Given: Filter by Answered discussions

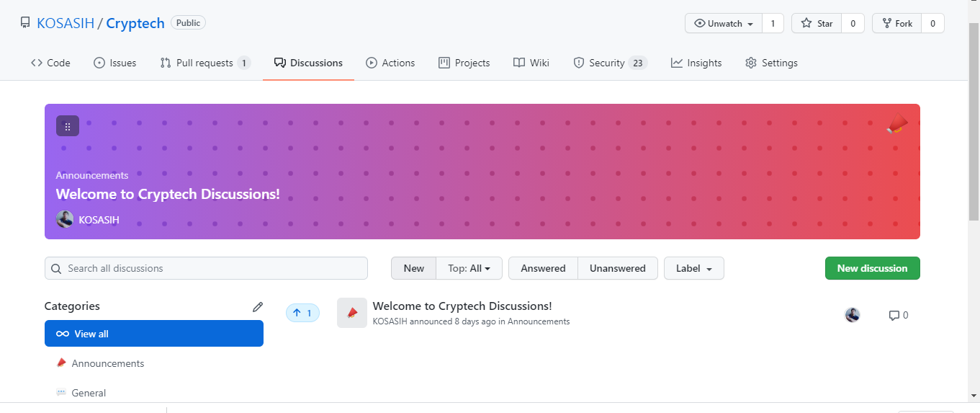Looking at the screenshot, I should click(543, 268).
